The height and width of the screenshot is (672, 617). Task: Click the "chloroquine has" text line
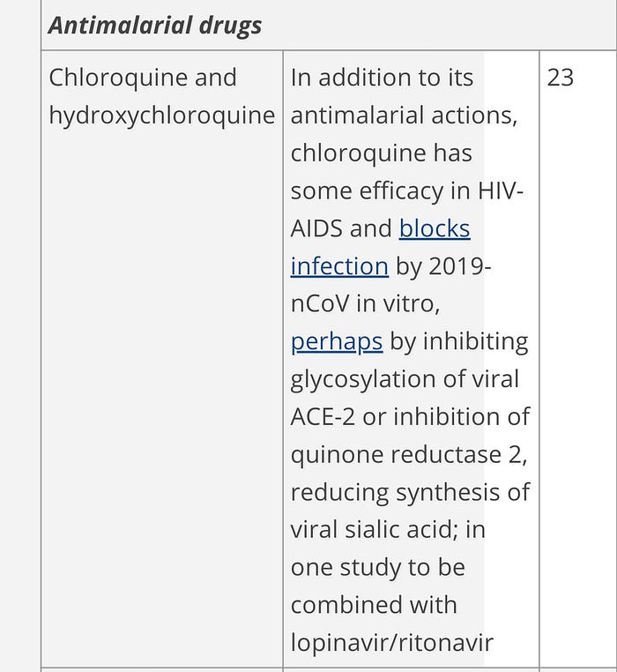pyautogui.click(x=382, y=153)
